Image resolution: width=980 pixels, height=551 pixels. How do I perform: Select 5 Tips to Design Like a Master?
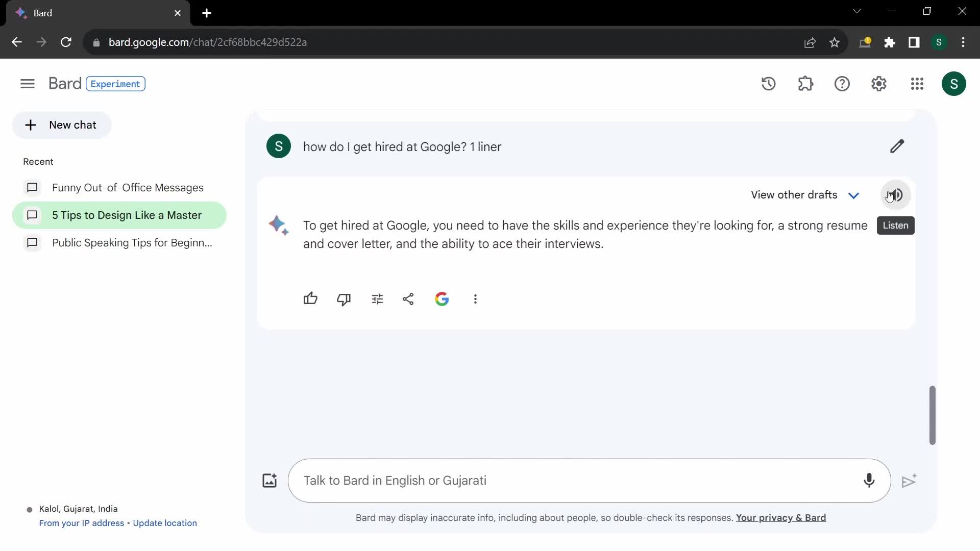[127, 215]
